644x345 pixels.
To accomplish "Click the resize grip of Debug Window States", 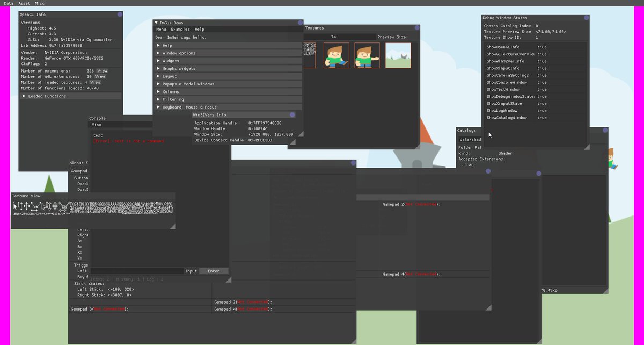I will pyautogui.click(x=587, y=147).
